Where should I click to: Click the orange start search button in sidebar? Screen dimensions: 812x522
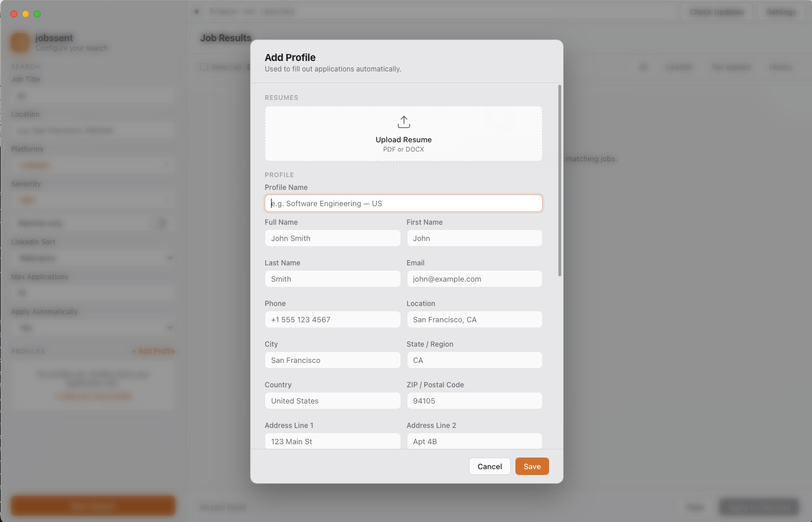(93, 506)
